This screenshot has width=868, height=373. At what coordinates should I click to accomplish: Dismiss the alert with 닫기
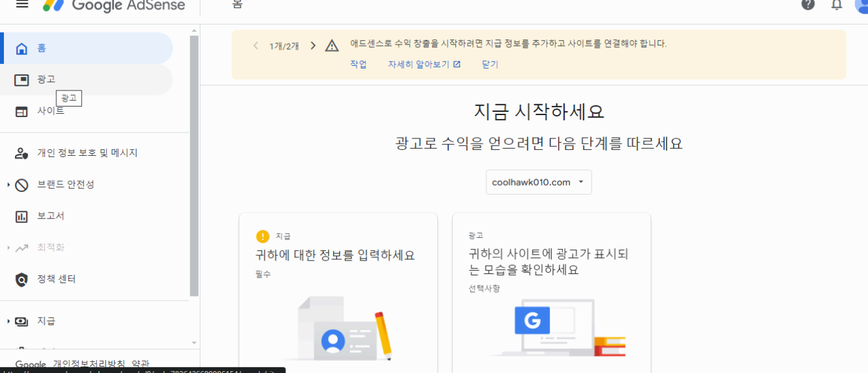(x=490, y=64)
